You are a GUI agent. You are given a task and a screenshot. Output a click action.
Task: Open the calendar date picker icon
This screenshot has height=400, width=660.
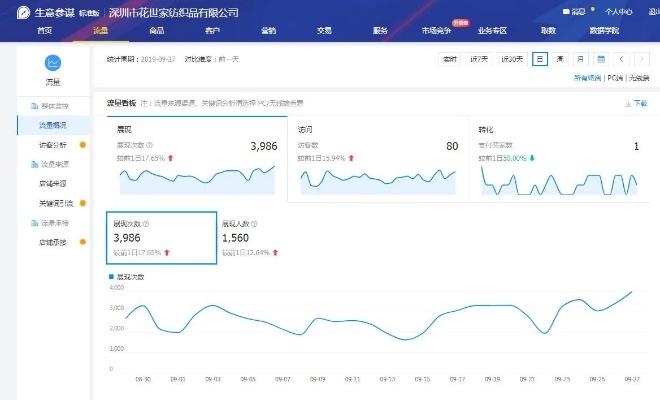tap(601, 59)
